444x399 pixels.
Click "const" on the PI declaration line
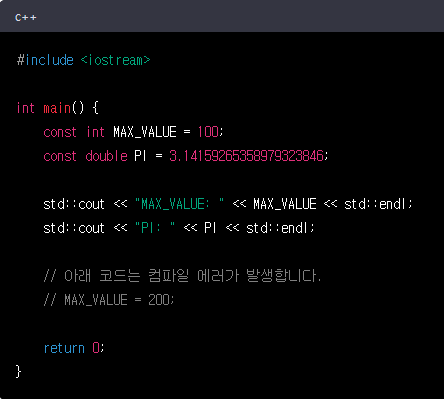pos(60,156)
